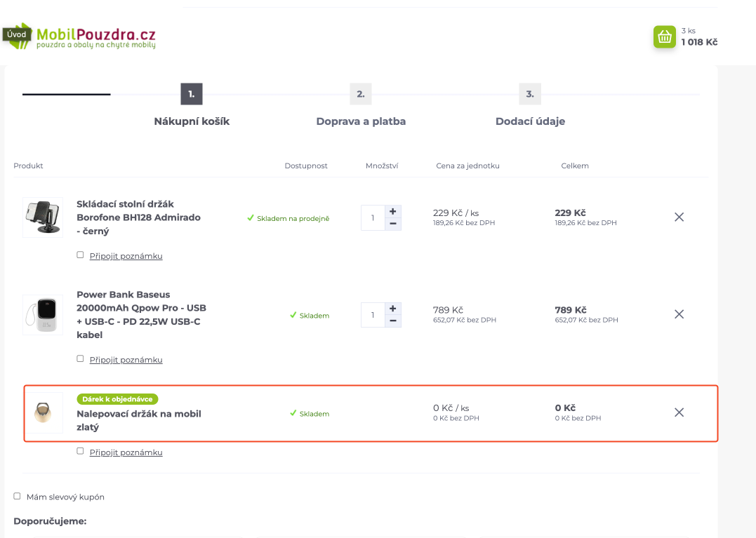Open Skládací stolní držák Borofone link
The height and width of the screenshot is (538, 756).
click(x=138, y=217)
